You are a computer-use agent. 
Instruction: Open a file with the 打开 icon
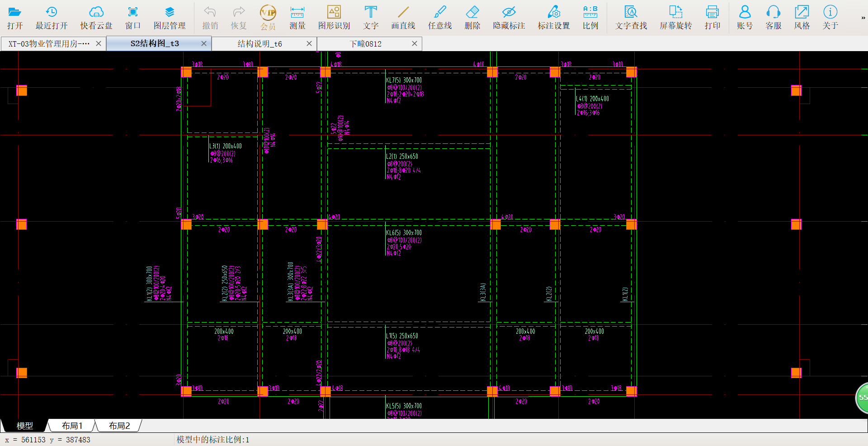(15, 18)
